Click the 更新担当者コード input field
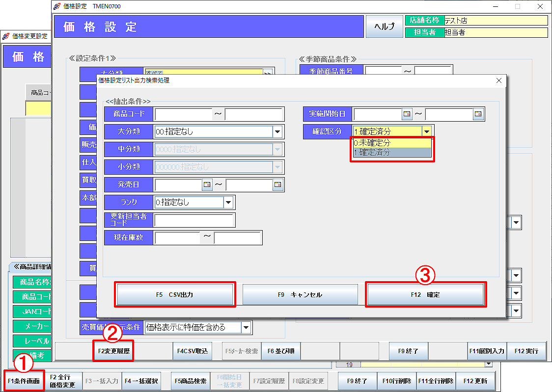This screenshot has height=392, width=552. pos(194,220)
